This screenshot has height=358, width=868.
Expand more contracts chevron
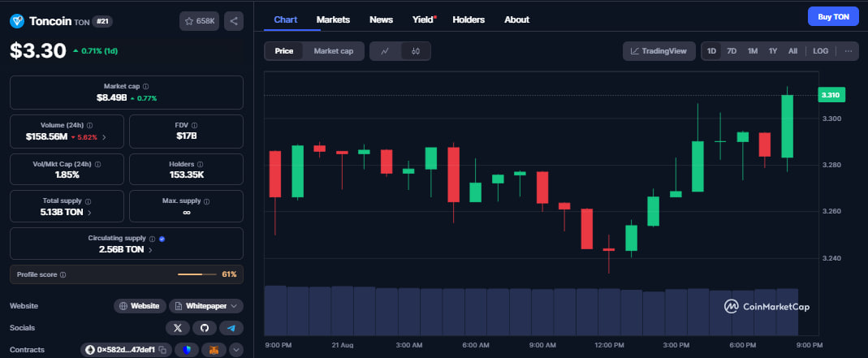pyautogui.click(x=236, y=350)
